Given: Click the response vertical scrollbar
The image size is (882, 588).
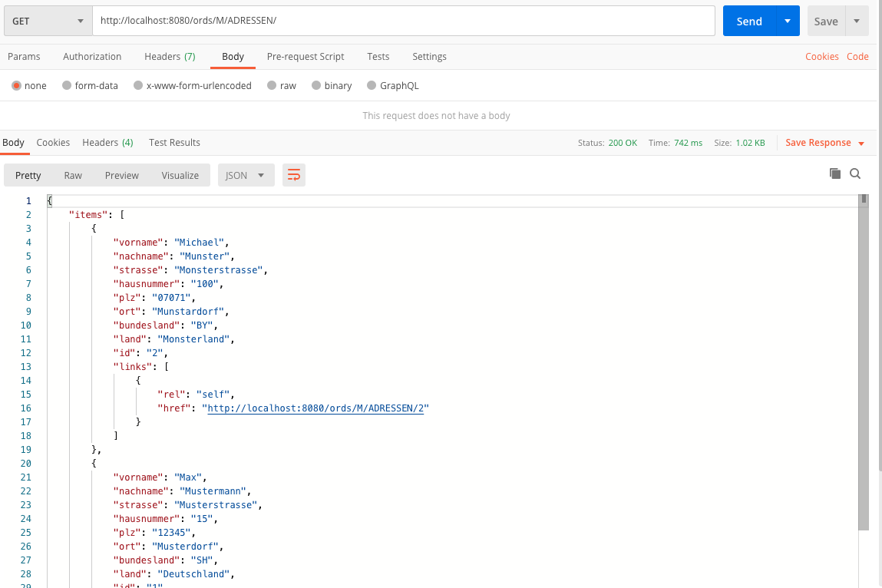Looking at the screenshot, I should (x=864, y=361).
